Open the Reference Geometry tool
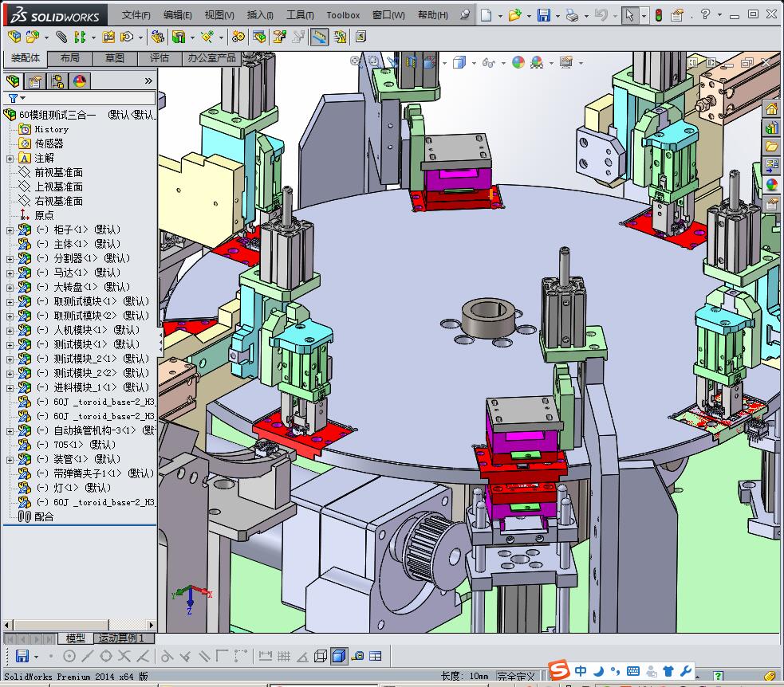784x687 pixels. [207, 37]
